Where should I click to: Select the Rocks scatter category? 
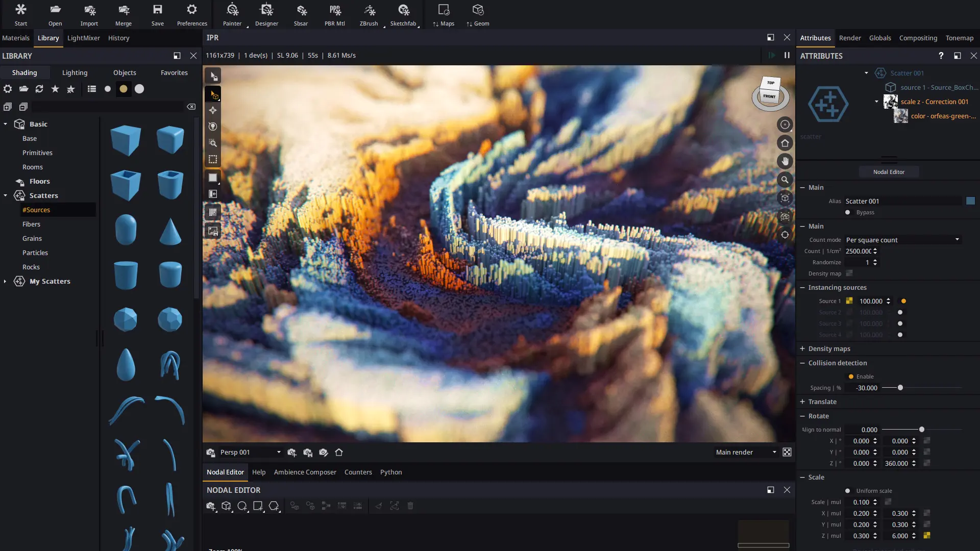tap(31, 267)
